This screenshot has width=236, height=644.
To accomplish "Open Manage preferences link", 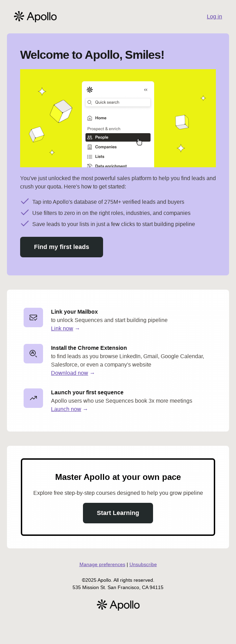I will coord(102,565).
